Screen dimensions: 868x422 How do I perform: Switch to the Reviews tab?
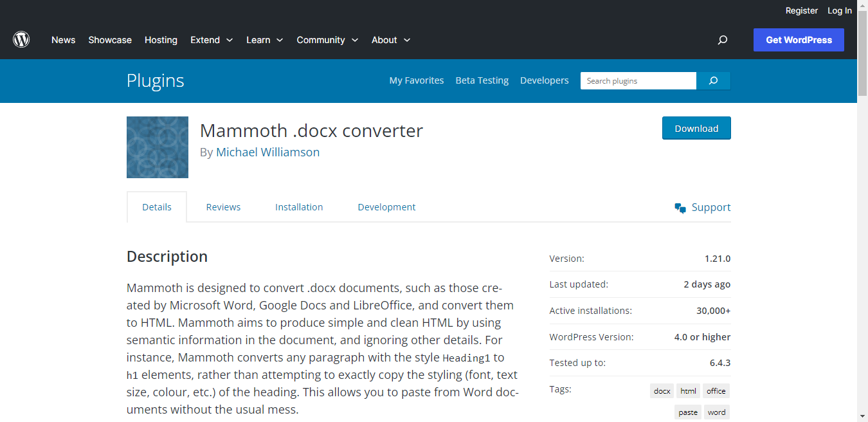point(223,206)
